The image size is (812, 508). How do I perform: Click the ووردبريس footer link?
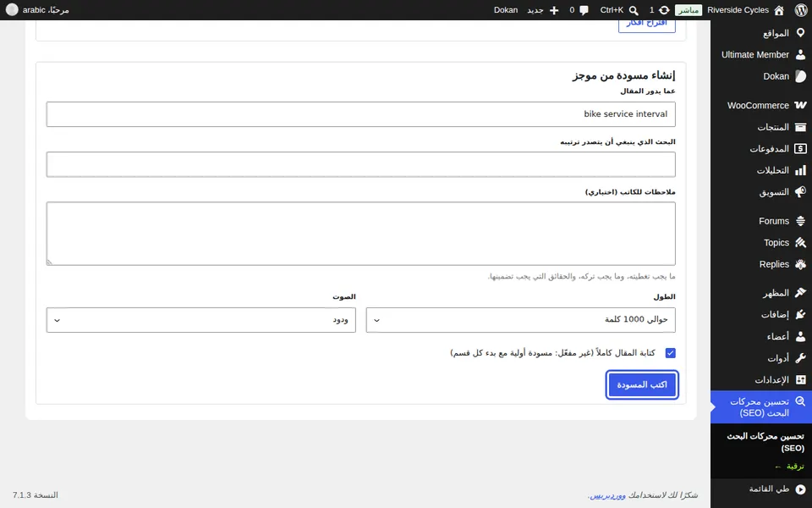607,495
